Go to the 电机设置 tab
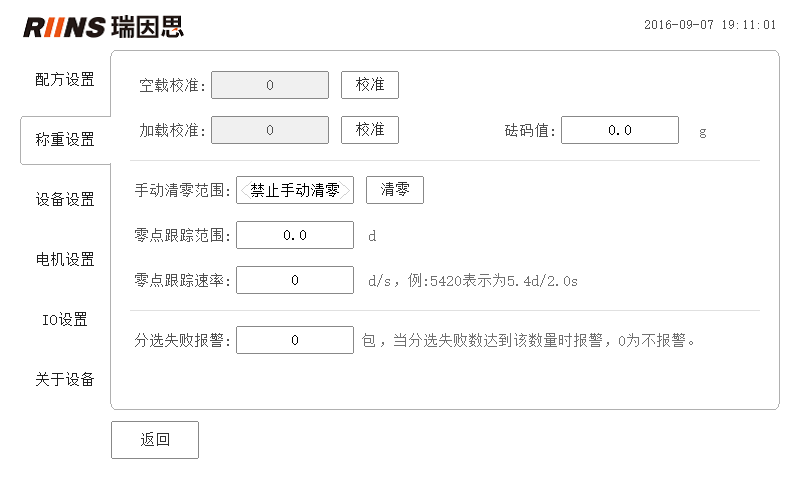 pyautogui.click(x=65, y=260)
